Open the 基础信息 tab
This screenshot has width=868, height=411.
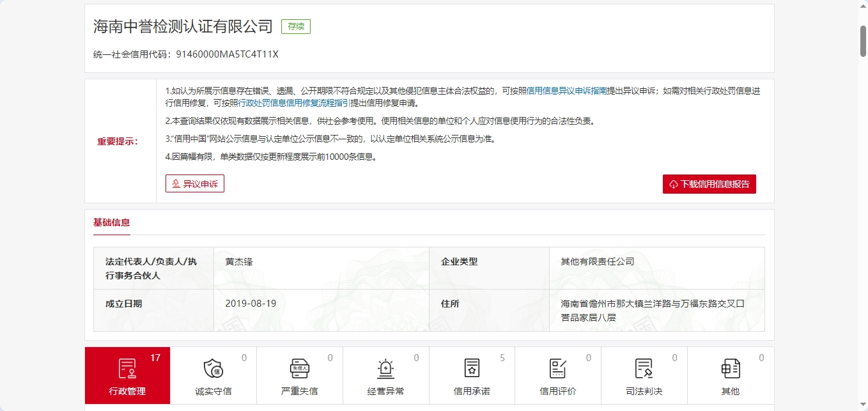coord(112,222)
